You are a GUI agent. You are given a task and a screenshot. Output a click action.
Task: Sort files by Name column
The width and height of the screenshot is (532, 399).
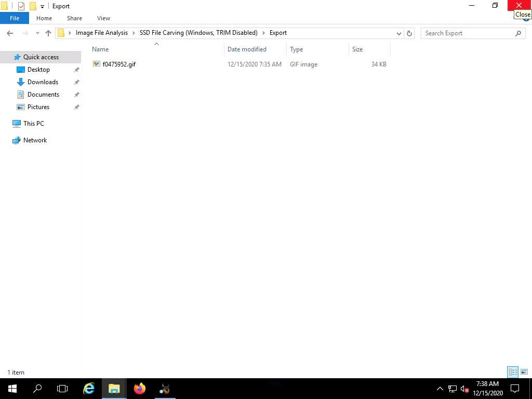tap(156, 49)
